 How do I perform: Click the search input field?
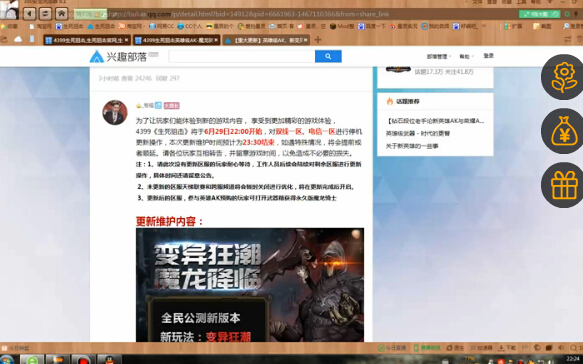click(x=242, y=56)
